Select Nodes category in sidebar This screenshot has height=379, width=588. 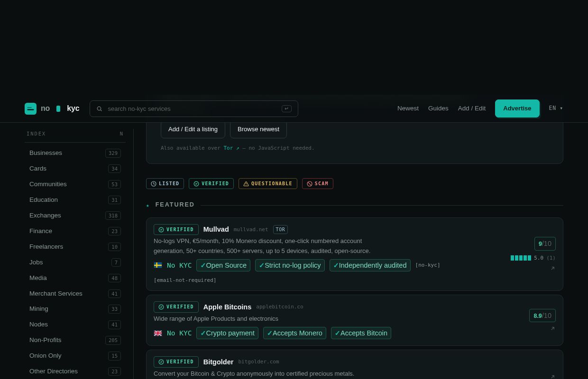(x=75, y=325)
